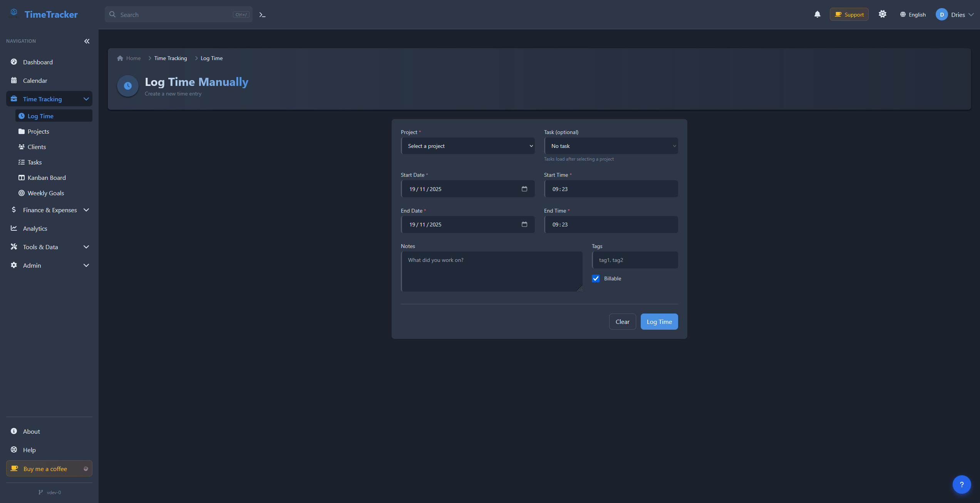Click the Analytics chart icon
980x503 pixels.
14,228
